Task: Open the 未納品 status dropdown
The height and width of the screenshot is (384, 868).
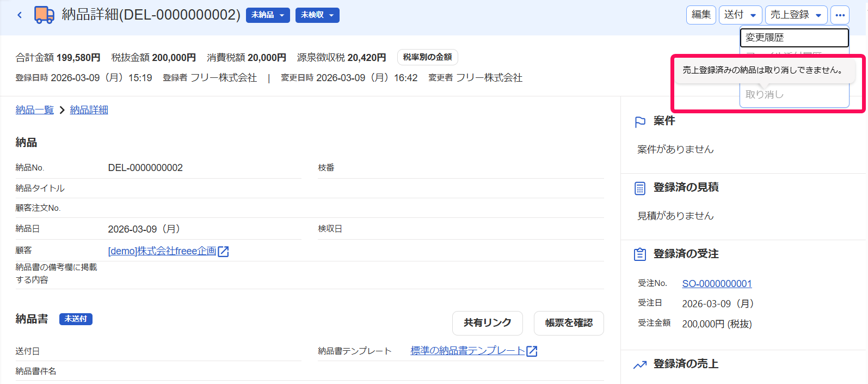Action: (268, 15)
